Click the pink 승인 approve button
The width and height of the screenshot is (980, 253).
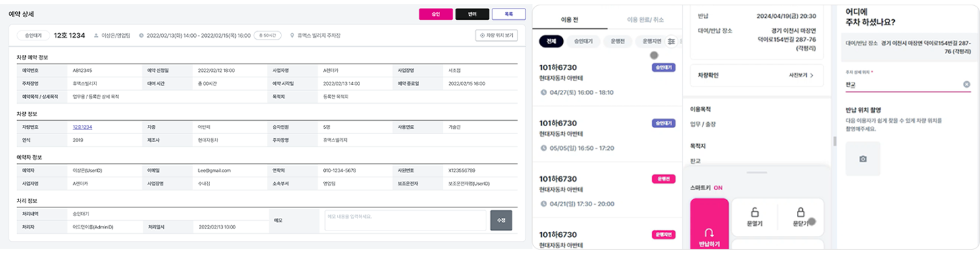[x=435, y=14]
